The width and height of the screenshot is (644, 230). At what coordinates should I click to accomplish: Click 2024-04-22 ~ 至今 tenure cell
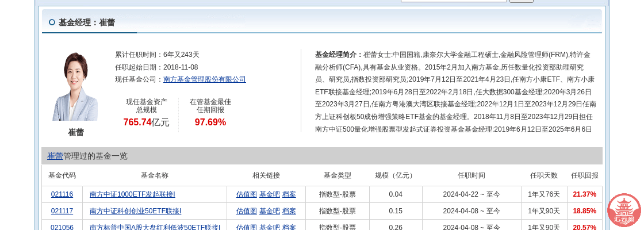coord(471,194)
